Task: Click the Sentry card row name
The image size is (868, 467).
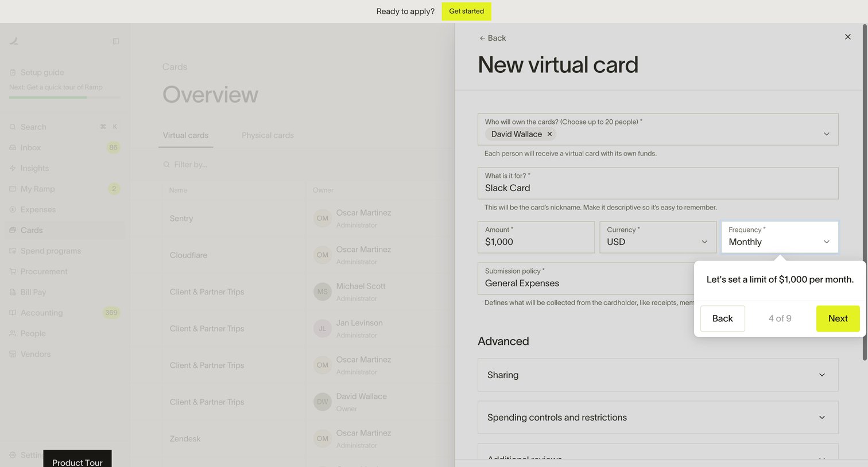Action: (181, 219)
